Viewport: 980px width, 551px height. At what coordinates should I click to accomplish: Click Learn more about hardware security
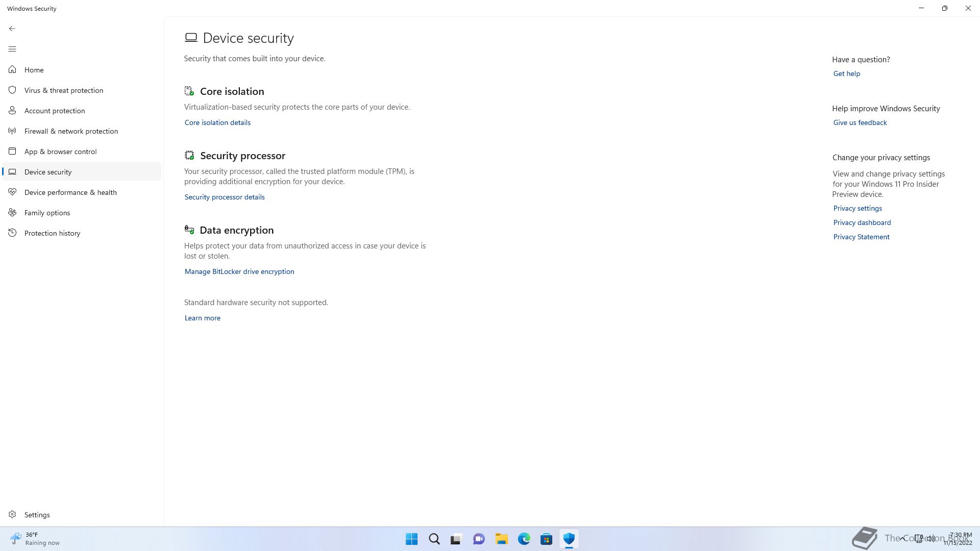point(203,318)
